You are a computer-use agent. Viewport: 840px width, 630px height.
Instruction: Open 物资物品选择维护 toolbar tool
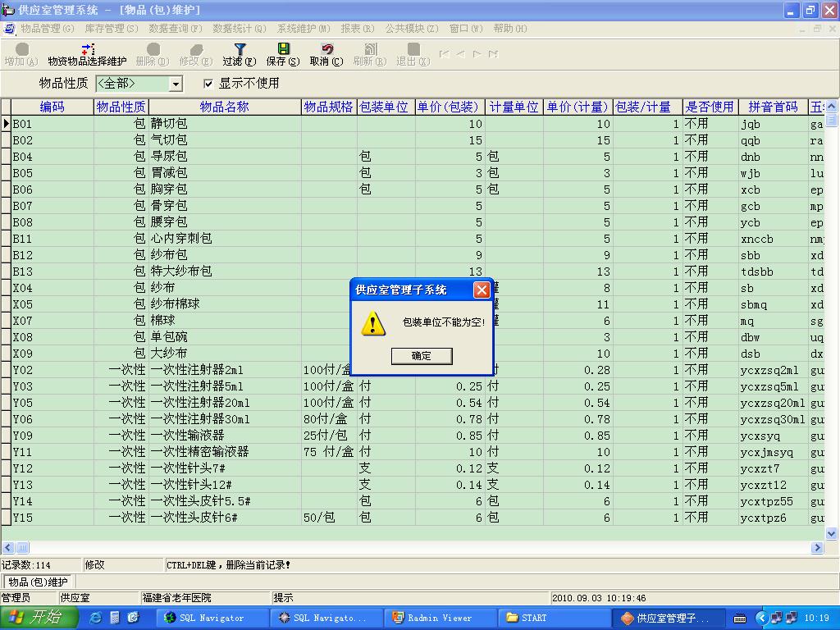[x=87, y=55]
